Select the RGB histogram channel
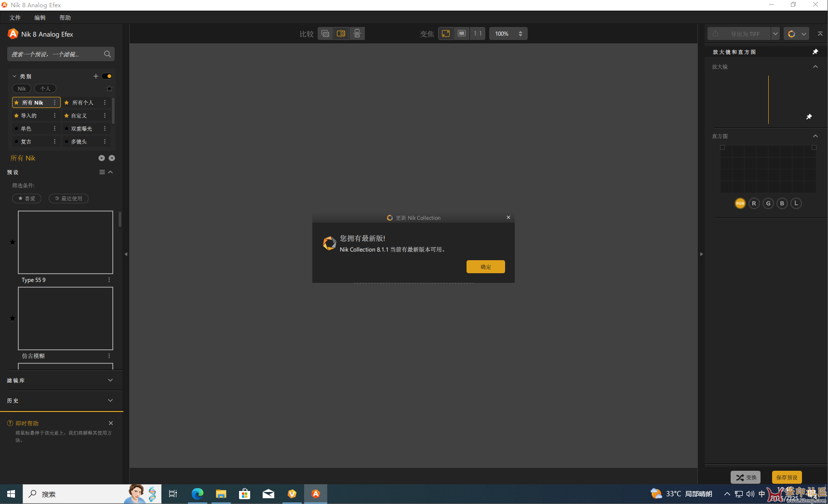The height and width of the screenshot is (504, 828). click(x=740, y=203)
